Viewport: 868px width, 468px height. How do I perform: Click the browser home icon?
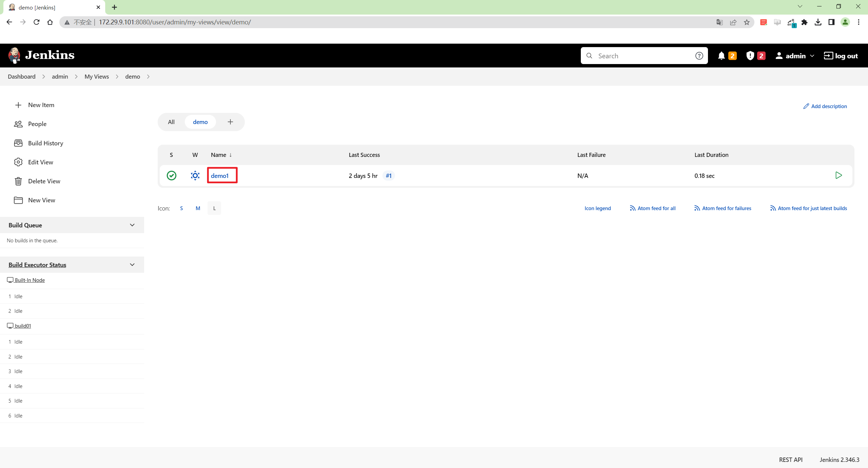[50, 22]
